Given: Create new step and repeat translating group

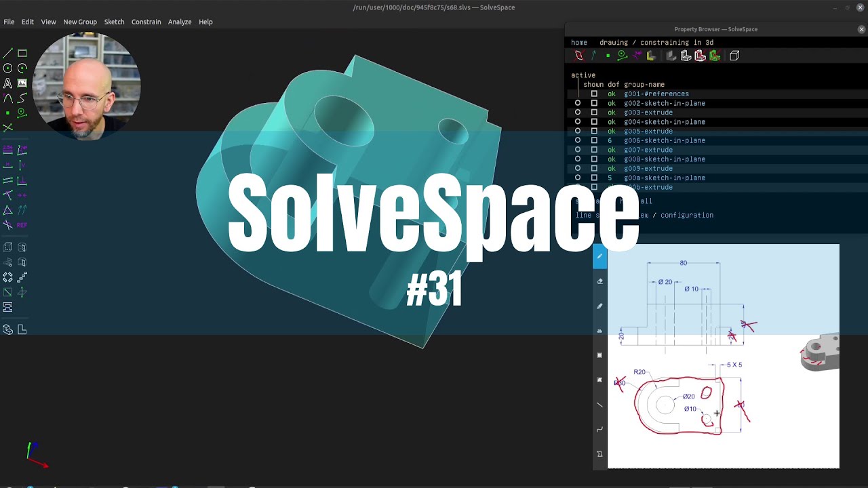Looking at the screenshot, I should 22,277.
